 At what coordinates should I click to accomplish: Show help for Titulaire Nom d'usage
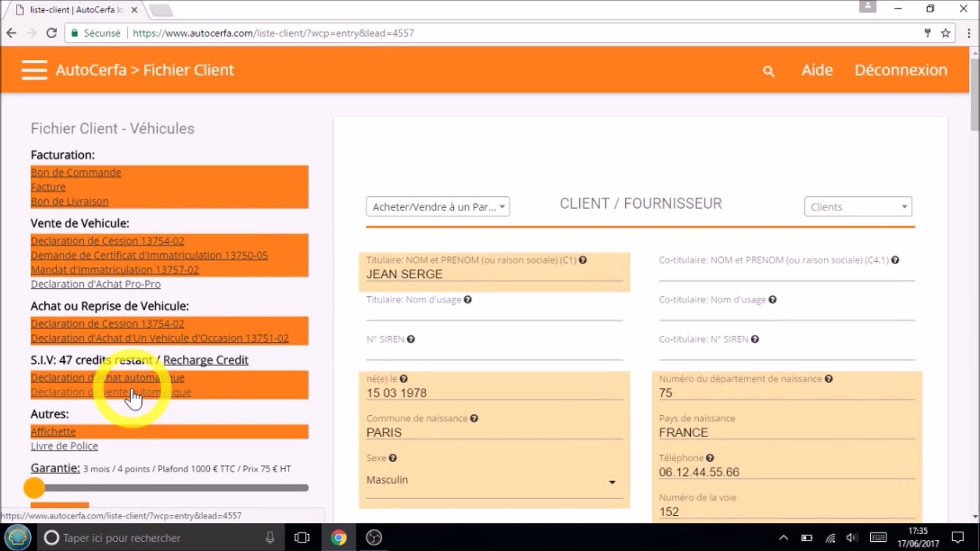coord(468,299)
